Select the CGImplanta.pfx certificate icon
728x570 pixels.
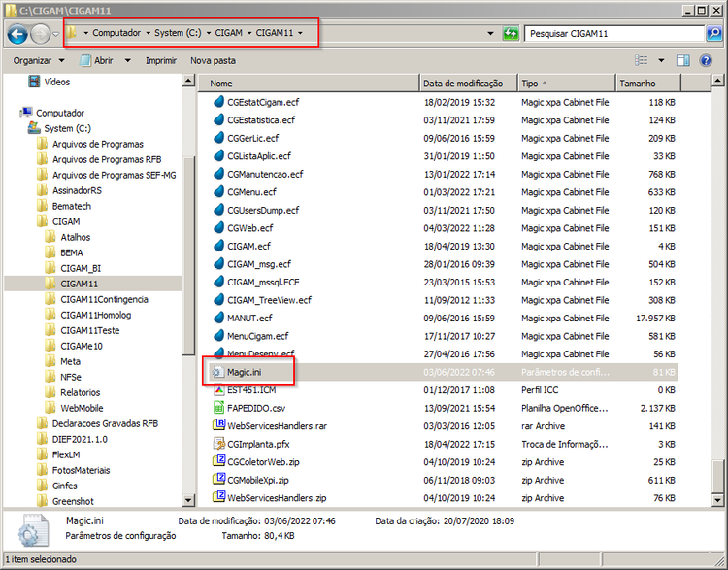(x=218, y=444)
